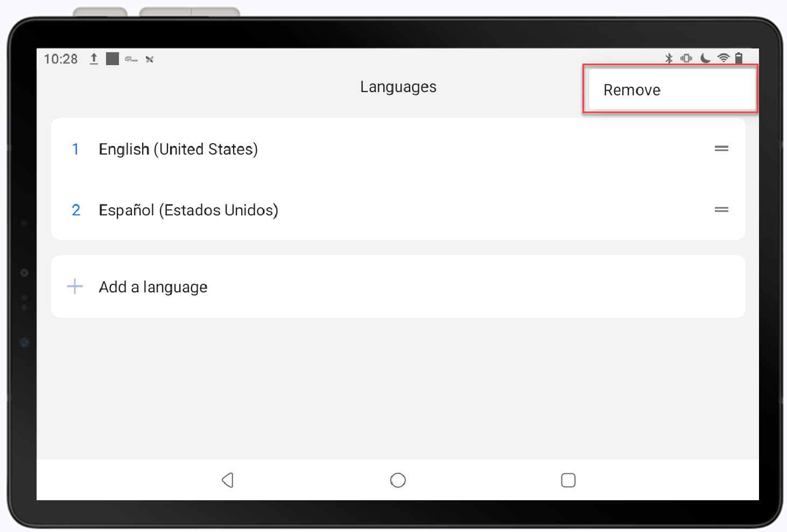This screenshot has width=787, height=532.
Task: Select English (United States) language entry
Action: pyautogui.click(x=178, y=149)
